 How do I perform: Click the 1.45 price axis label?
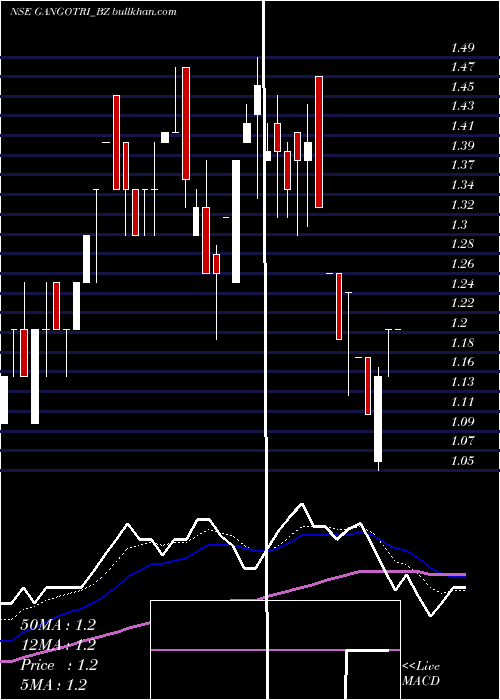coord(462,87)
